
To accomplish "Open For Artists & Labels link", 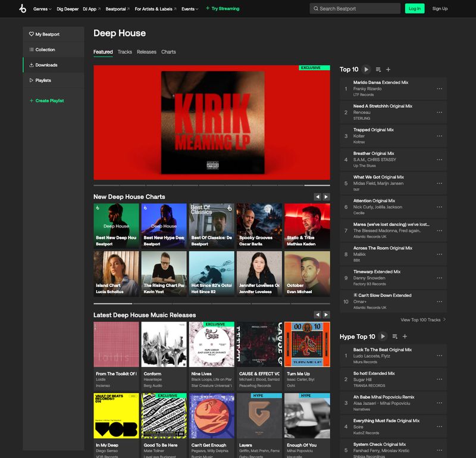I will pos(155,9).
